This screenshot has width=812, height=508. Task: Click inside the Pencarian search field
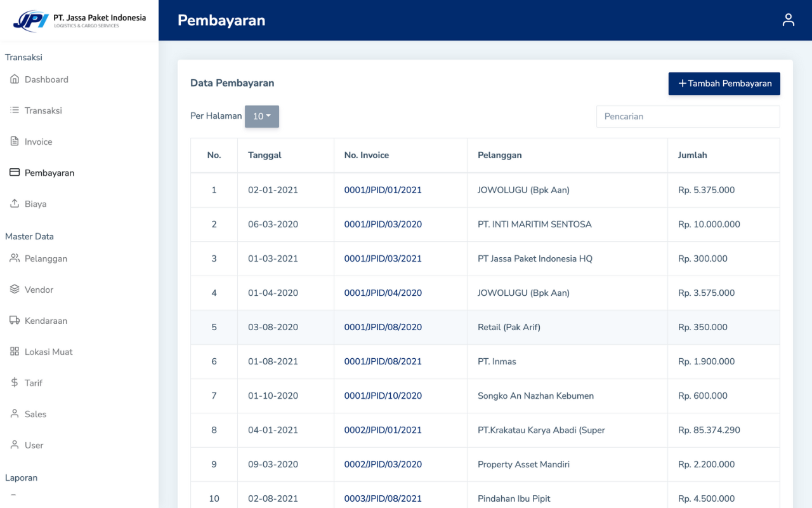pyautogui.click(x=688, y=116)
